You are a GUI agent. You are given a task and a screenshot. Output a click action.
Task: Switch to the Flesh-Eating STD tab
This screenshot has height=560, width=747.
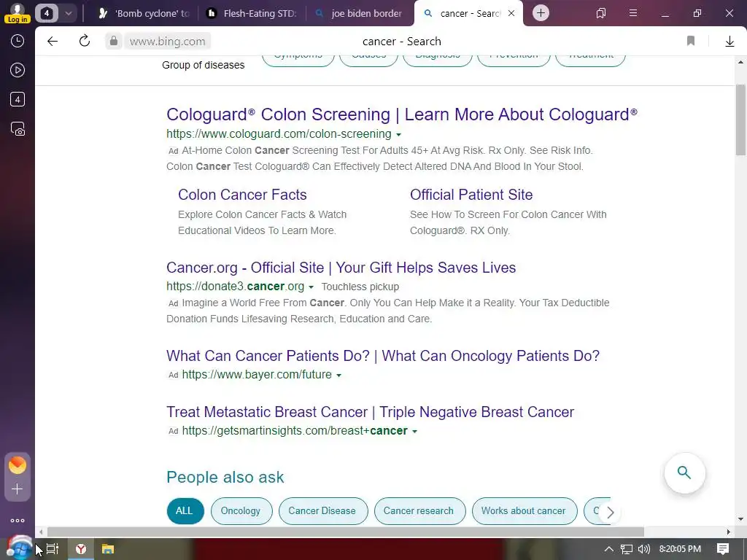(x=252, y=13)
